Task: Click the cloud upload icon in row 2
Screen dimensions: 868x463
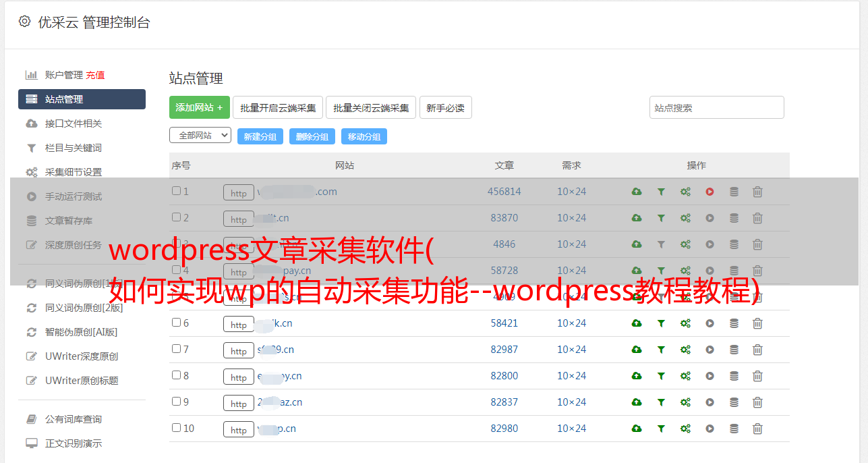Action: 637,218
